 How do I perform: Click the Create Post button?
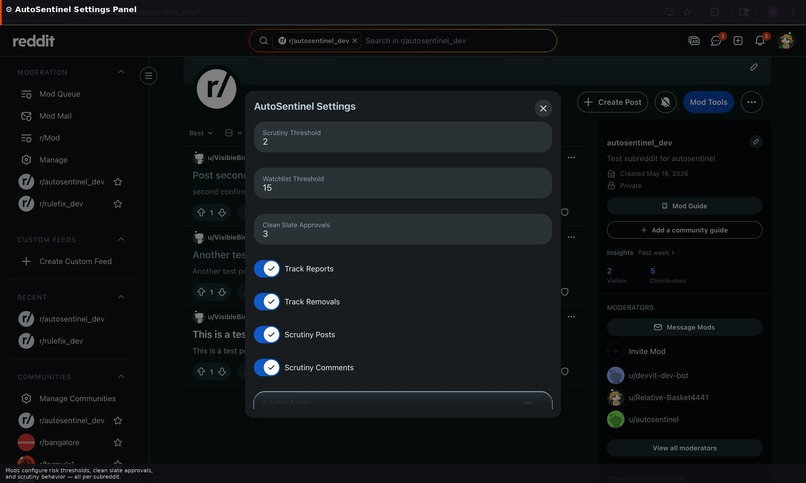point(613,102)
